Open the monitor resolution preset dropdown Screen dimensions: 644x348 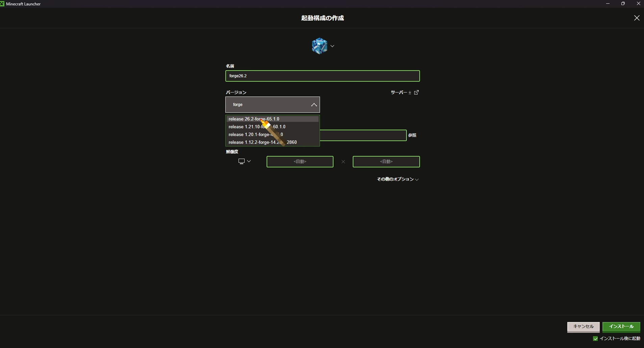tap(245, 161)
